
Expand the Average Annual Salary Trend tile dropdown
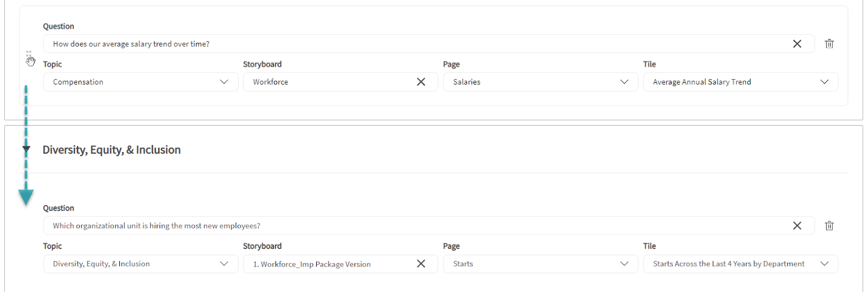point(824,82)
